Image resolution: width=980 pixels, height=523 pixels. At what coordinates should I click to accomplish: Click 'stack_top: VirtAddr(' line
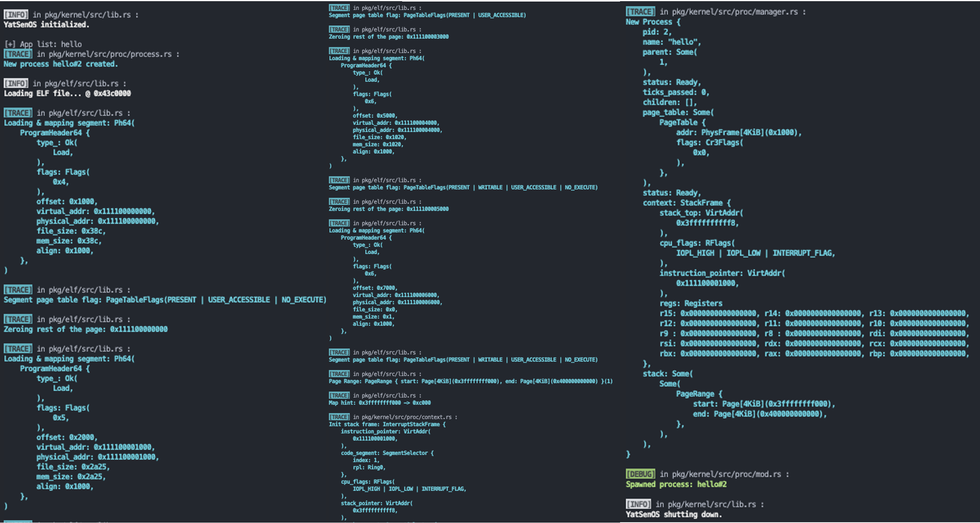tap(701, 213)
